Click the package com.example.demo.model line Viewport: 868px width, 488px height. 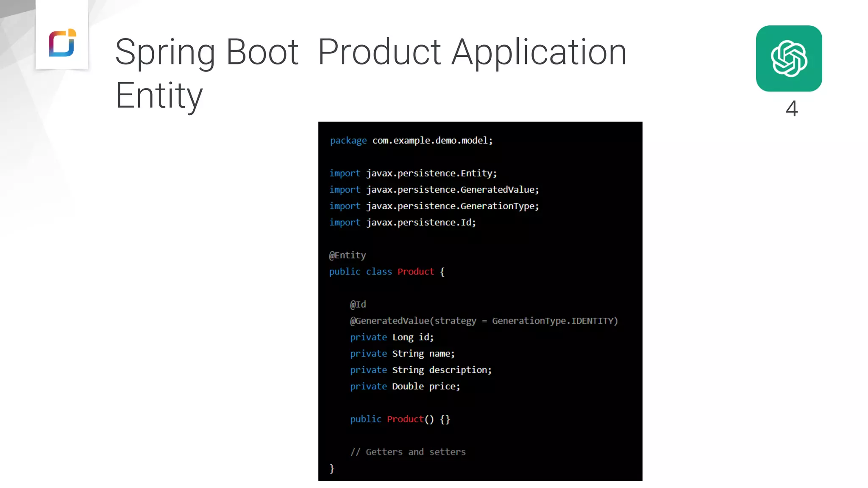tap(411, 140)
